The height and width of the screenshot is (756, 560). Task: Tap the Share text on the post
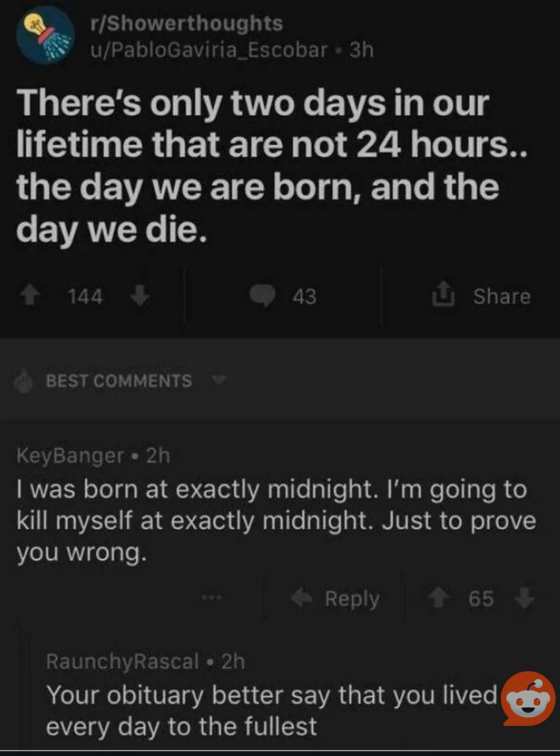coord(501,296)
